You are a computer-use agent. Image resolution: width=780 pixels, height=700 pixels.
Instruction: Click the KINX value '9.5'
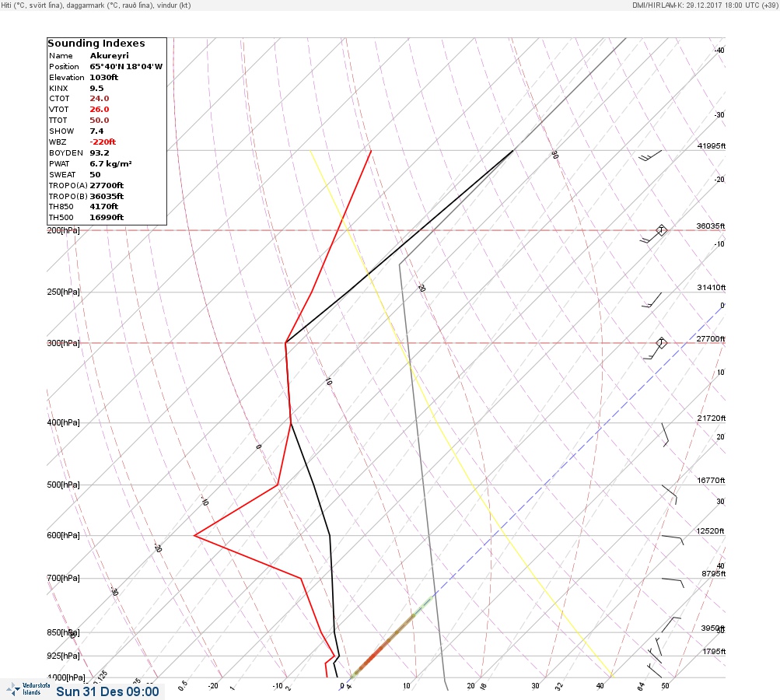96,89
